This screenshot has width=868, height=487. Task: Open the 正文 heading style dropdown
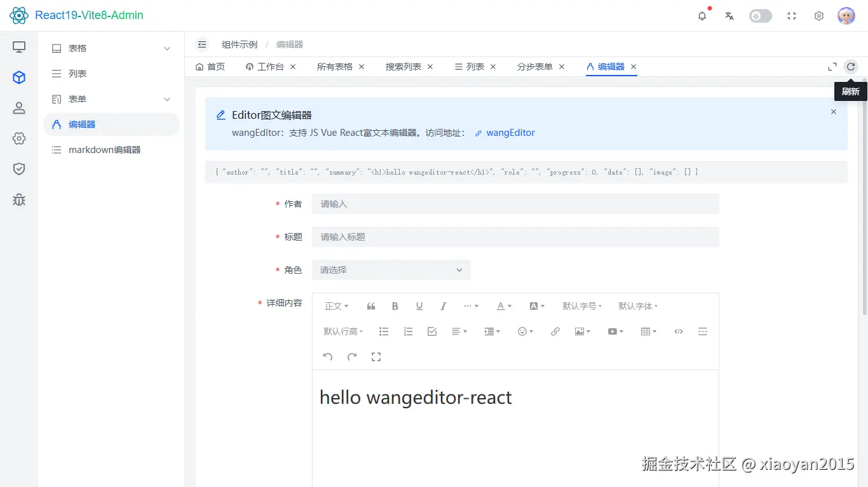pyautogui.click(x=337, y=306)
